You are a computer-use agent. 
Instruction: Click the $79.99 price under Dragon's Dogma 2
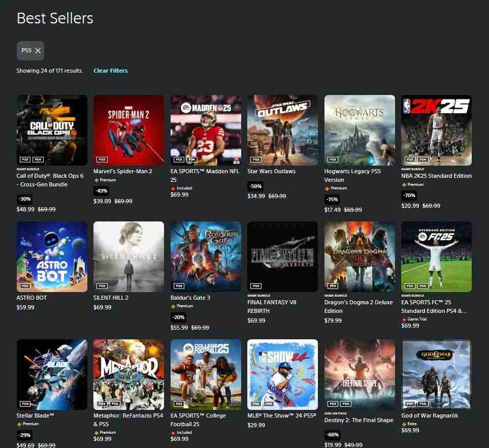[x=333, y=321]
